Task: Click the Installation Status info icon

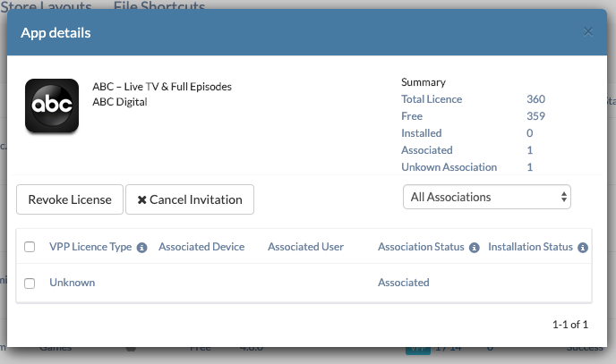Action: pyautogui.click(x=583, y=248)
